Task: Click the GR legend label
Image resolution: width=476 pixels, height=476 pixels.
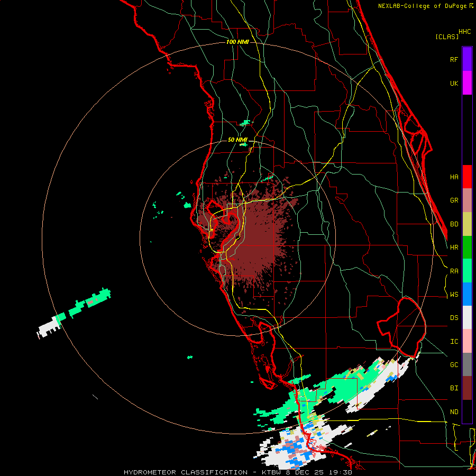Action: tap(454, 200)
